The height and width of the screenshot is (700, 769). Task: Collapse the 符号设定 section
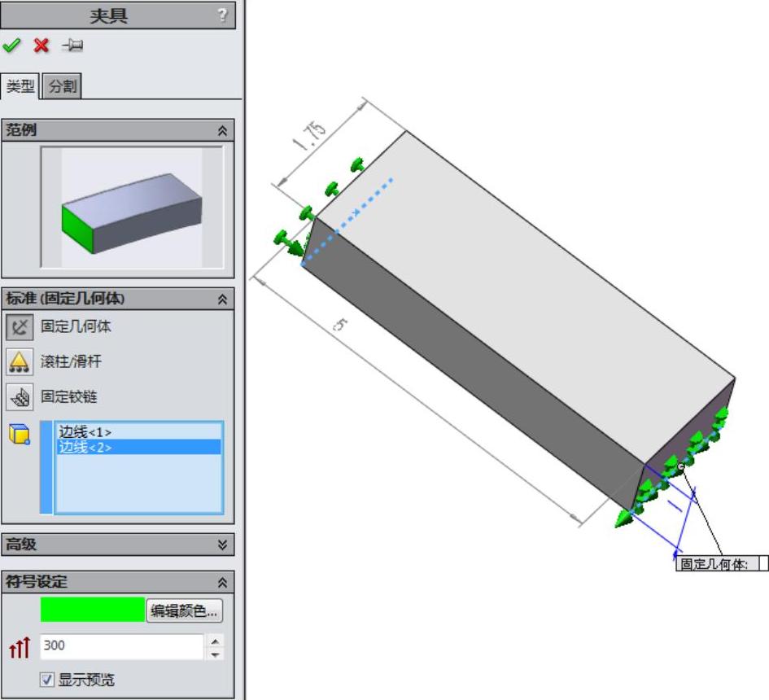(222, 582)
